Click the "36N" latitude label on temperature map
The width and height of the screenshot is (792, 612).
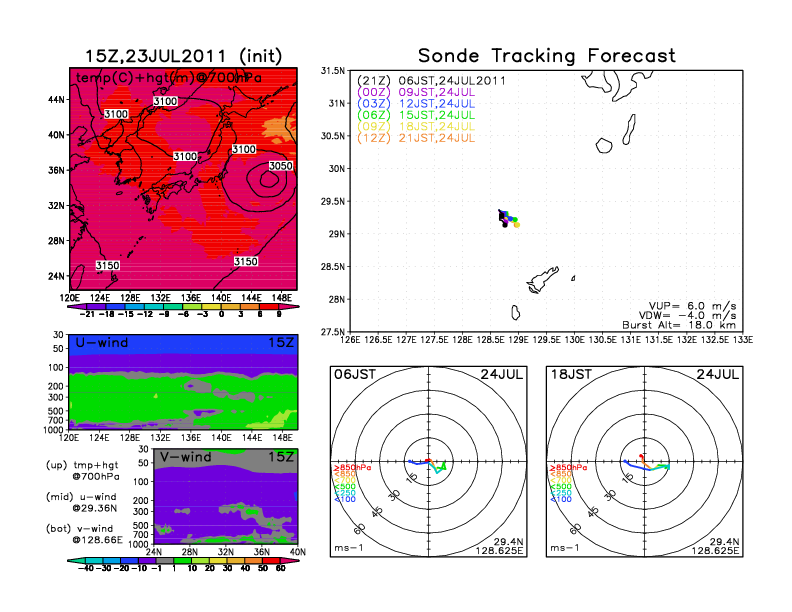click(x=57, y=170)
